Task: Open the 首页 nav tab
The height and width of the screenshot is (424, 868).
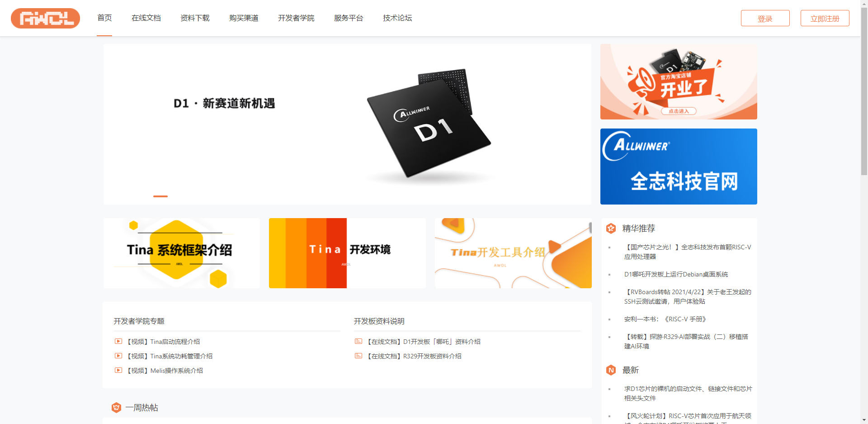Action: [104, 18]
